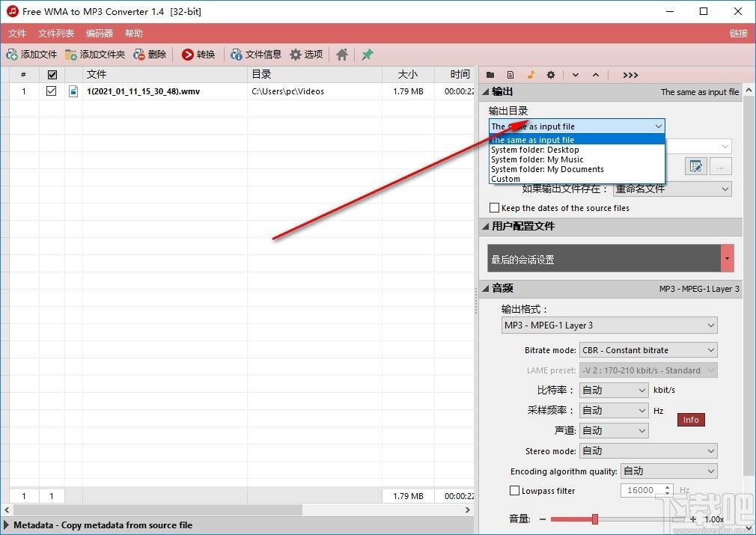Viewport: 756px width, 535px height.
Task: Choose 'The same as input file' from the list
Action: click(577, 140)
